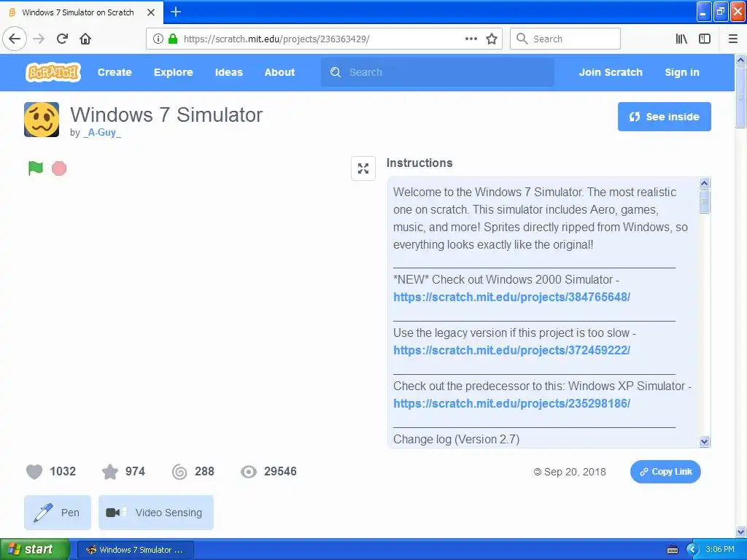Click the browser Search box
Screen dimensions: 747x560
point(565,39)
